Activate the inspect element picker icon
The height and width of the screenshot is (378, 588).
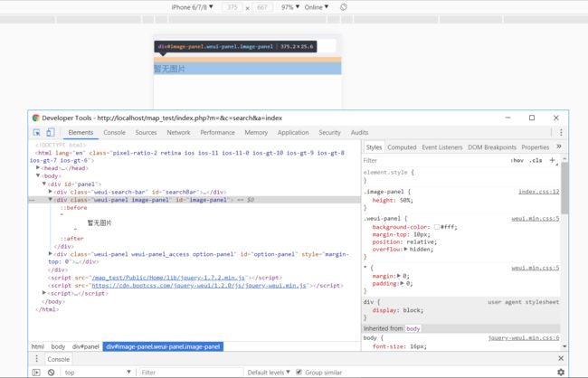tap(37, 132)
